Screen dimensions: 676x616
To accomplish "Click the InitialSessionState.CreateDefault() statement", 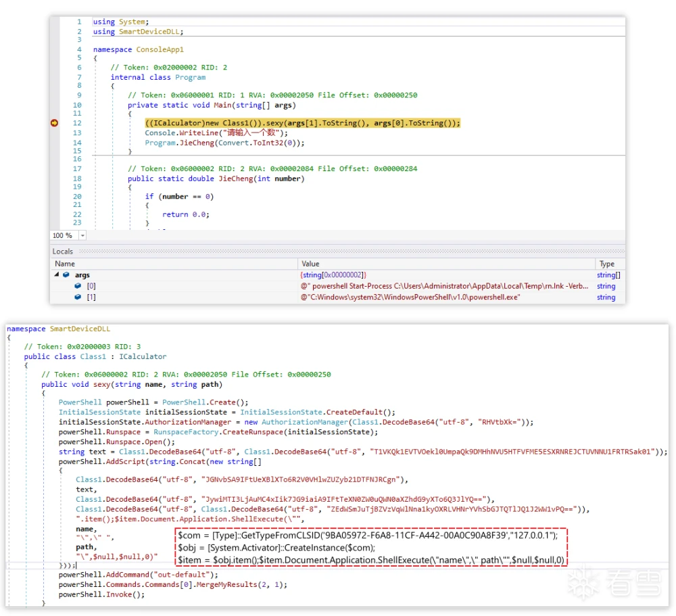I will [x=226, y=412].
